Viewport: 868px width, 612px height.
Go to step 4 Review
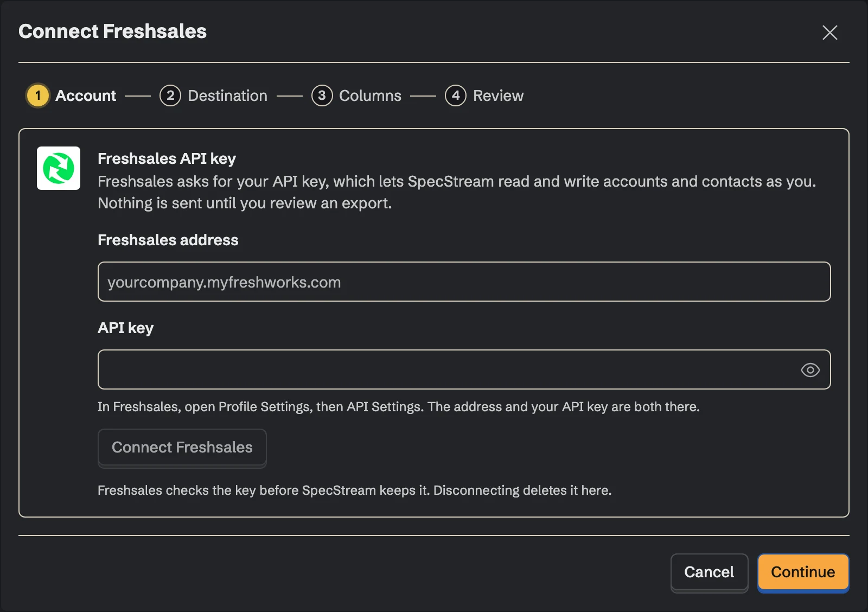point(484,95)
